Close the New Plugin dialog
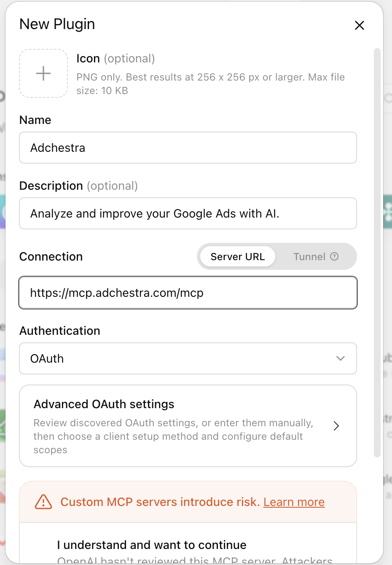 [359, 25]
